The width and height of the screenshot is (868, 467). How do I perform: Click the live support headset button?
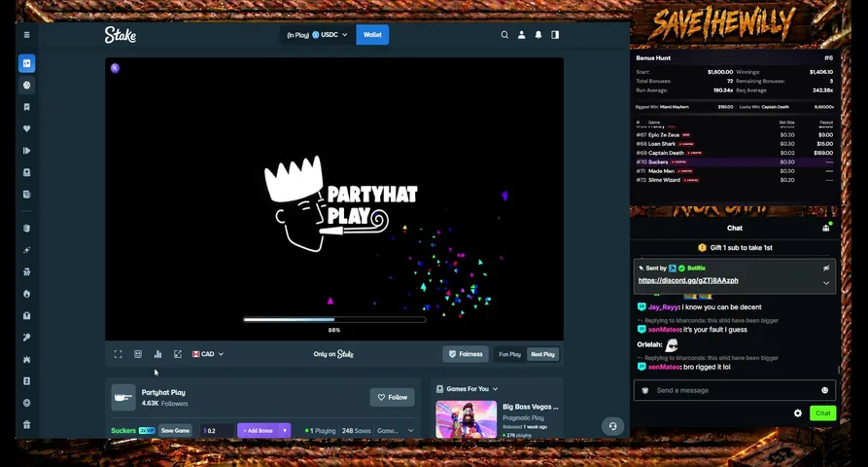612,426
